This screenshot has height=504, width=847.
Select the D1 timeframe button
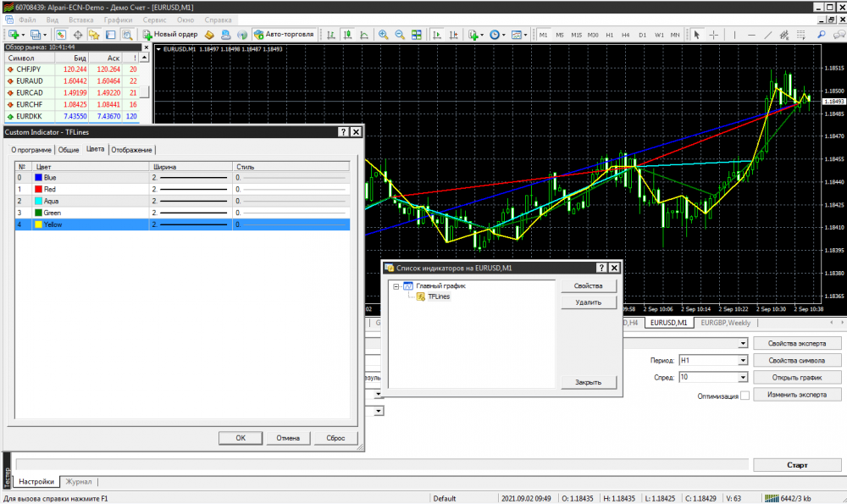(x=642, y=35)
